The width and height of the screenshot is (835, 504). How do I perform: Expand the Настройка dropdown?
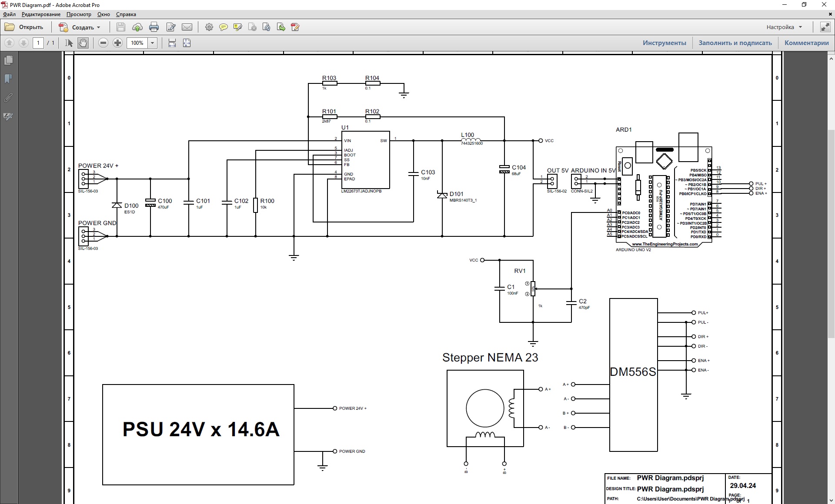[x=784, y=27]
